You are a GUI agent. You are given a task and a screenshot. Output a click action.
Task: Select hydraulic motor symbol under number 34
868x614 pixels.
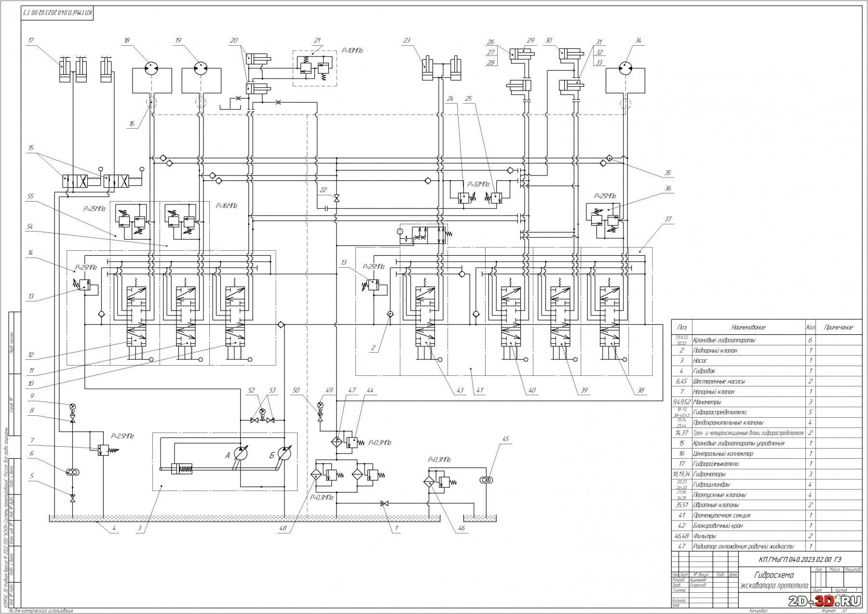[625, 68]
